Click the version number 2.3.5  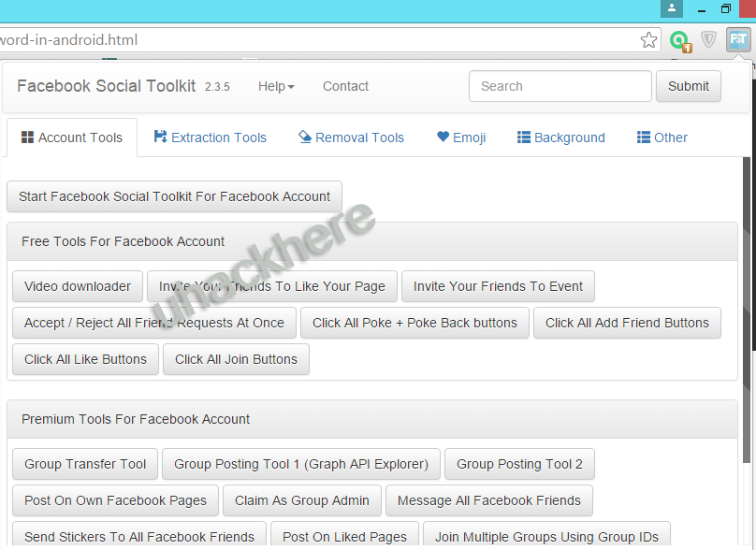217,87
